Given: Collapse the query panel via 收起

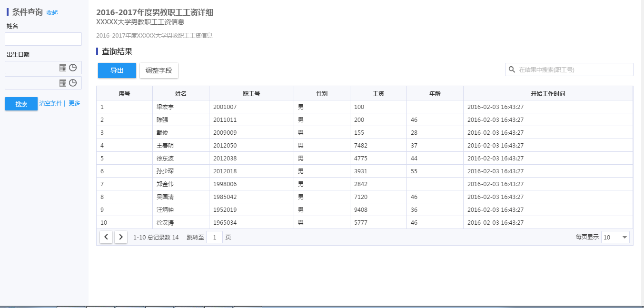Looking at the screenshot, I should 52,13.
